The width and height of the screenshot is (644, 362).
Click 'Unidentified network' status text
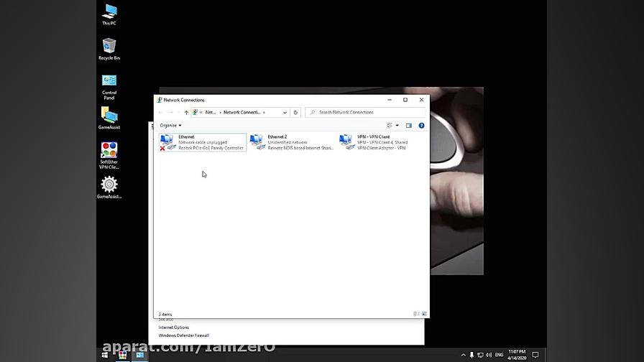pos(287,142)
